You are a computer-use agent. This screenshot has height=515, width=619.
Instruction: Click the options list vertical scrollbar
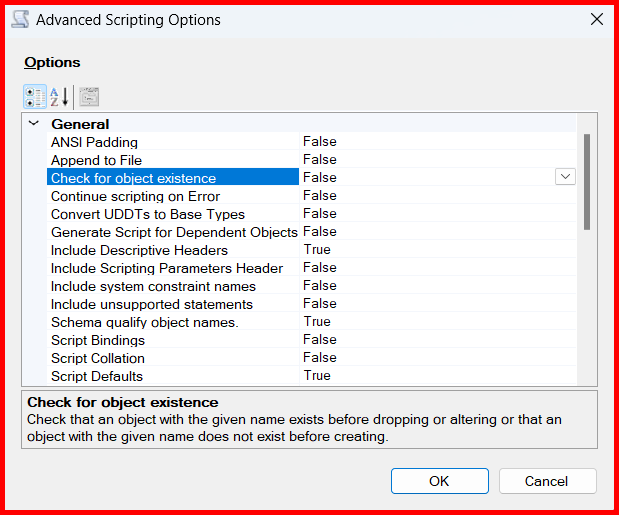(x=586, y=180)
